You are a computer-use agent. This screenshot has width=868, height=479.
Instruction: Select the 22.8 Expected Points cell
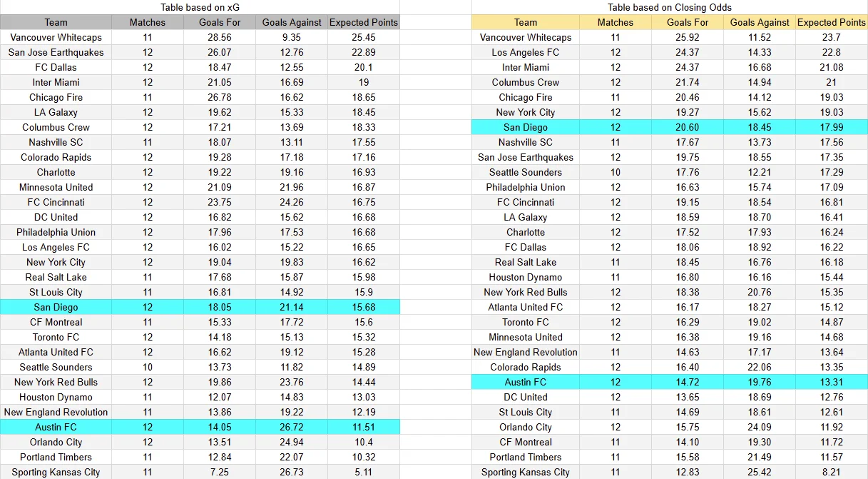tap(832, 52)
